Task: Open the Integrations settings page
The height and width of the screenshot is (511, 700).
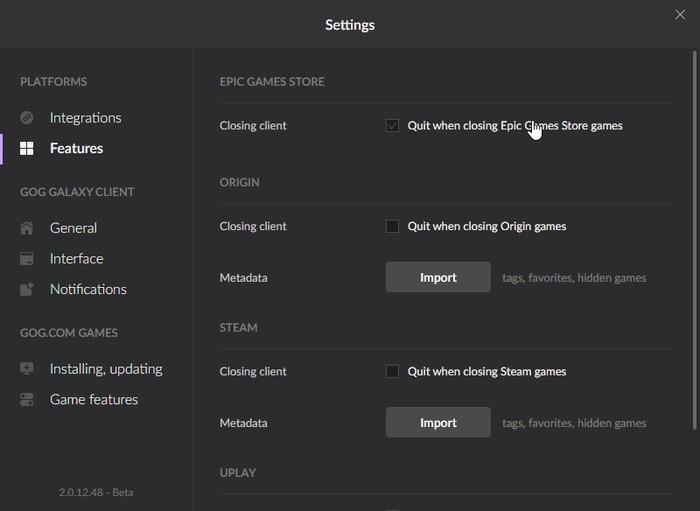Action: [85, 118]
